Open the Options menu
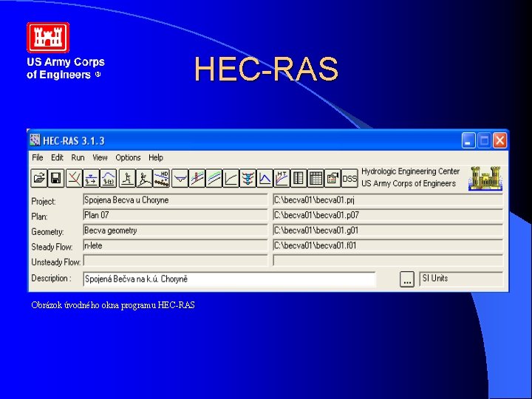 pyautogui.click(x=128, y=158)
